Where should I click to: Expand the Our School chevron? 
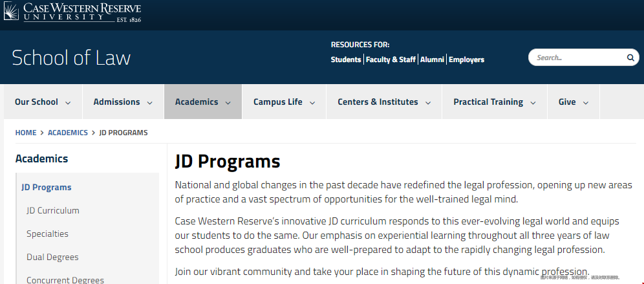[x=68, y=103]
